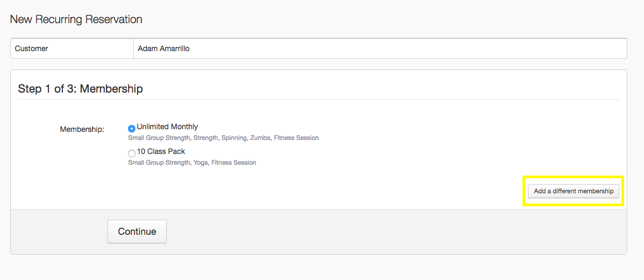The width and height of the screenshot is (644, 280).
Task: Click Zumba in Unlimited Monthly class list
Action: (260, 138)
